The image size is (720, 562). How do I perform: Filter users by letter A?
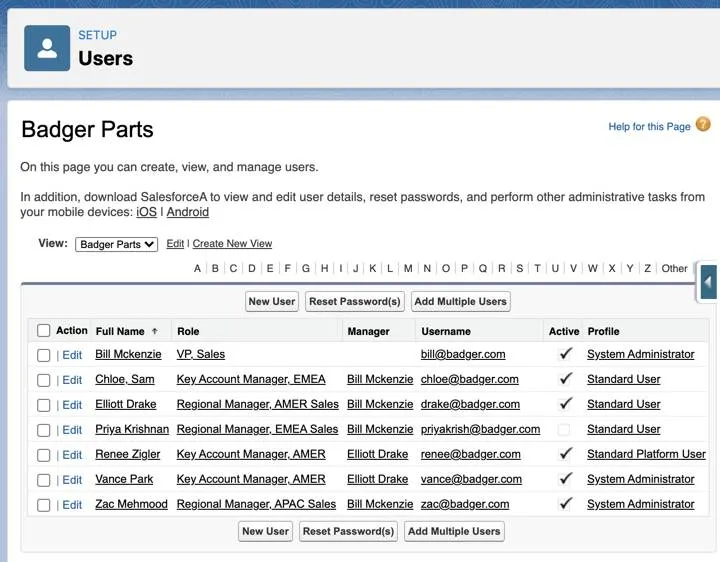pyautogui.click(x=197, y=268)
